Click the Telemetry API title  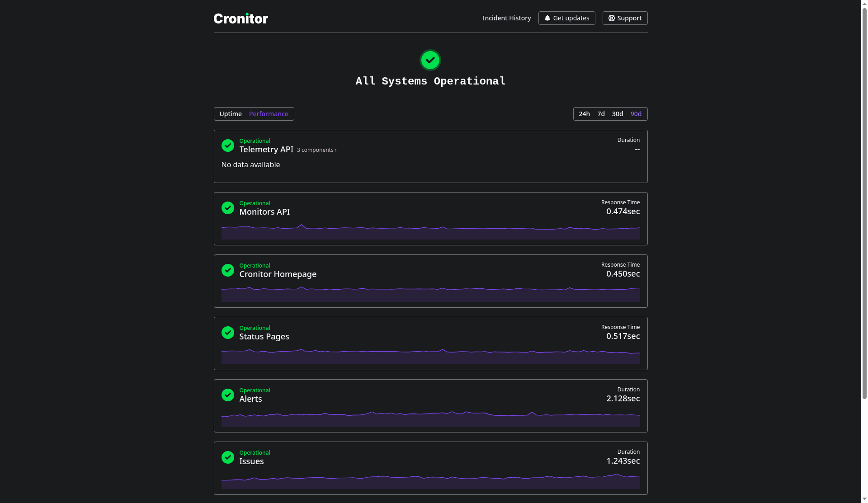pos(266,150)
